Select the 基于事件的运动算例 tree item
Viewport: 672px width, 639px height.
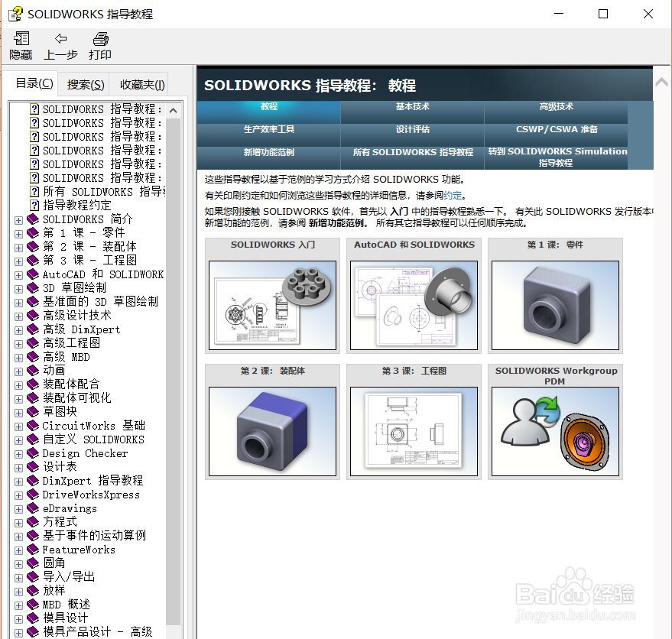point(94,536)
